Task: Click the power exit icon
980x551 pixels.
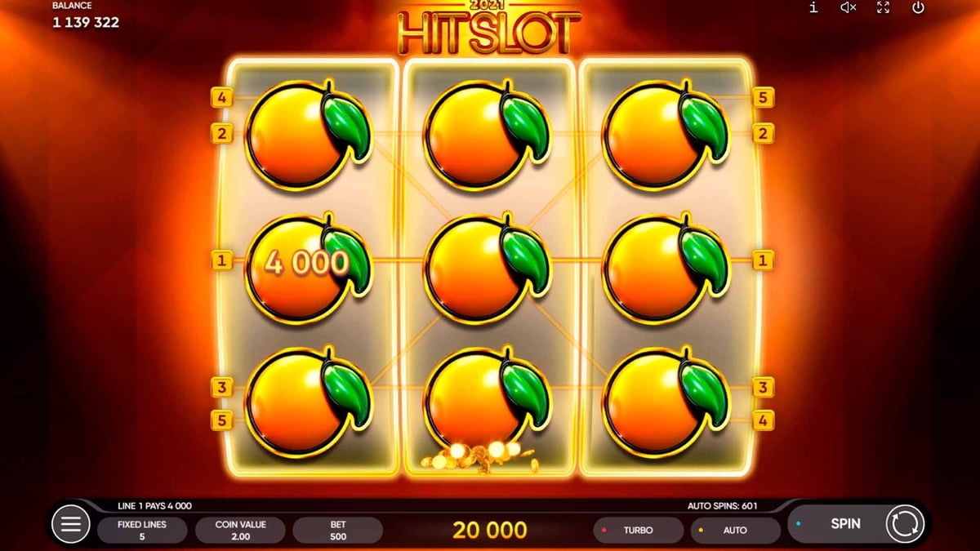Action: click(918, 7)
